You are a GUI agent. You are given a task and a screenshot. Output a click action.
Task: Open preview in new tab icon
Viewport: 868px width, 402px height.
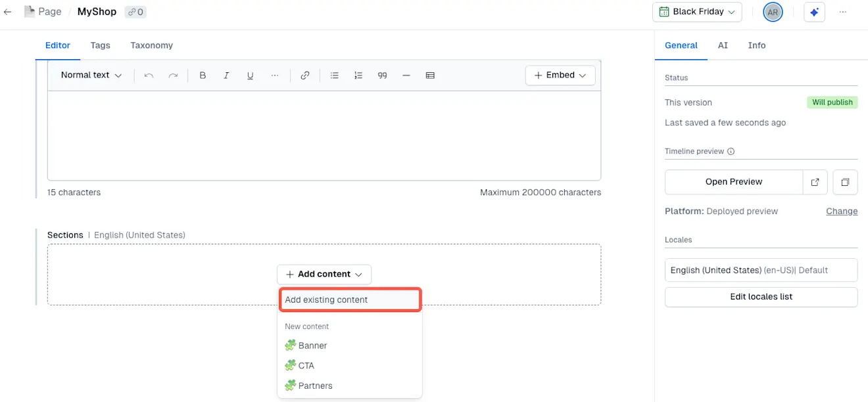tap(815, 182)
